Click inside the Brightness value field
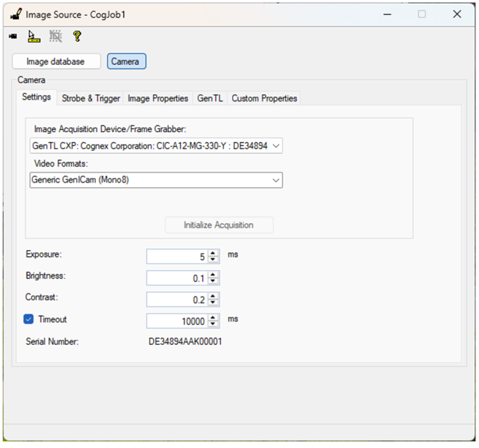The height and width of the screenshot is (448, 479). pos(177,279)
